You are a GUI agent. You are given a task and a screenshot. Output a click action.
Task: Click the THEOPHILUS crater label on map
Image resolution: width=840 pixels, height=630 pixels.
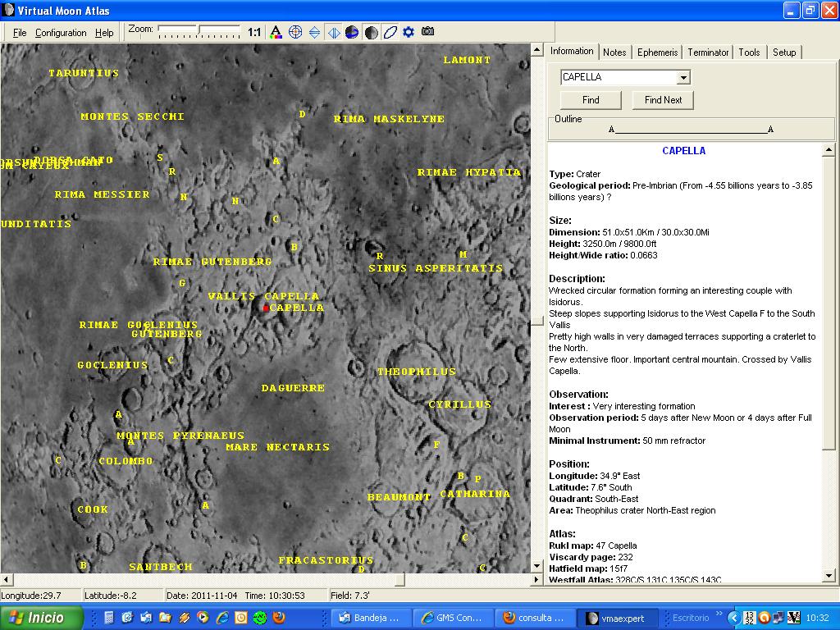coord(417,372)
